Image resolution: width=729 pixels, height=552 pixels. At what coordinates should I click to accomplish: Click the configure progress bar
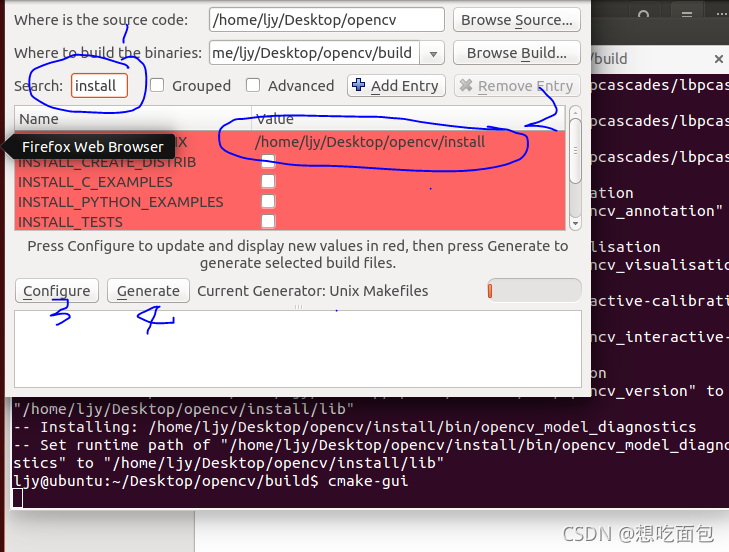(x=534, y=291)
